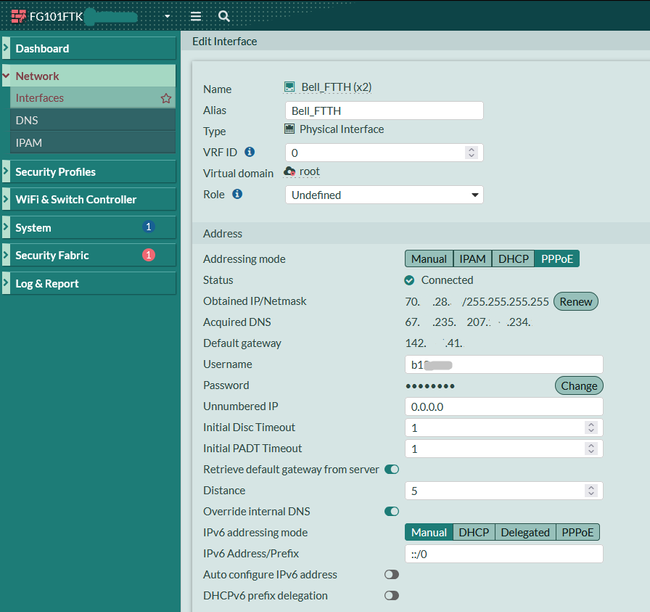
Task: Expand the Security Profiles menu section
Action: pos(55,172)
